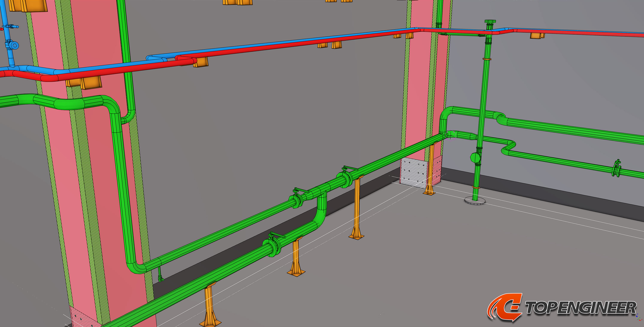Select the round floor plate under the green riser
Image resolution: width=644 pixels, height=327 pixels.
[x=475, y=200]
